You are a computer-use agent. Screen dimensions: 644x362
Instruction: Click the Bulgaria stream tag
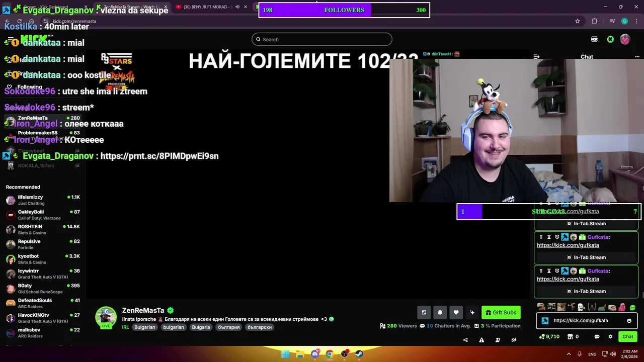(201, 327)
